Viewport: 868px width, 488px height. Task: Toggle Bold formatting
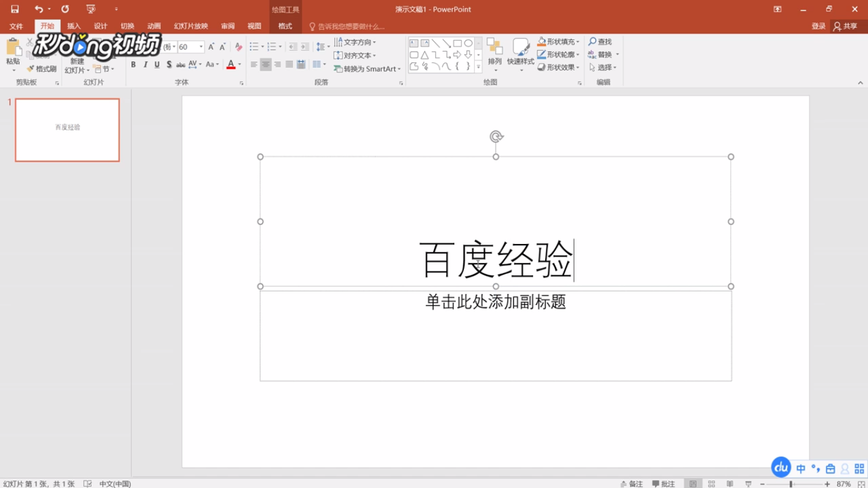tap(133, 65)
